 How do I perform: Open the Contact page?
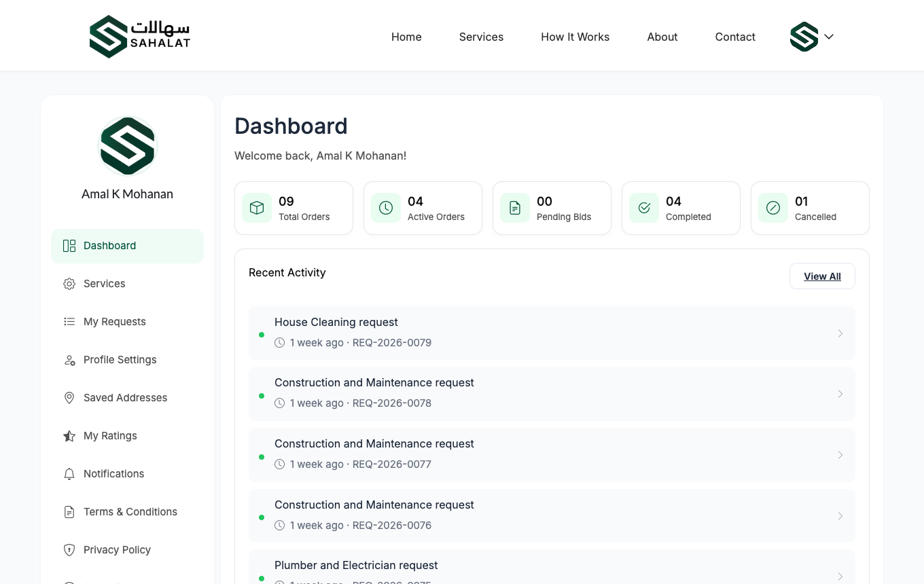[735, 37]
